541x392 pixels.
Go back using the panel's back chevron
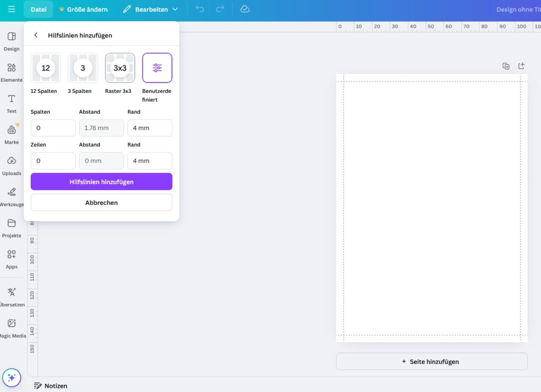pyautogui.click(x=36, y=35)
